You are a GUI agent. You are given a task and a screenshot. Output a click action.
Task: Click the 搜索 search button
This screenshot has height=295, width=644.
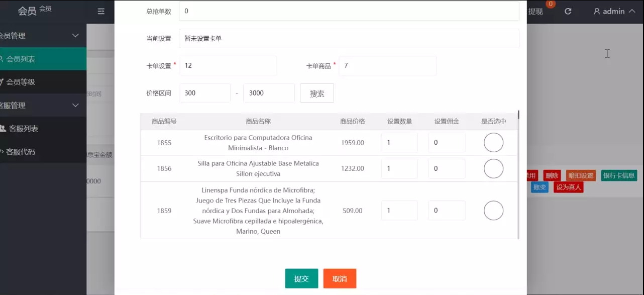pos(316,93)
